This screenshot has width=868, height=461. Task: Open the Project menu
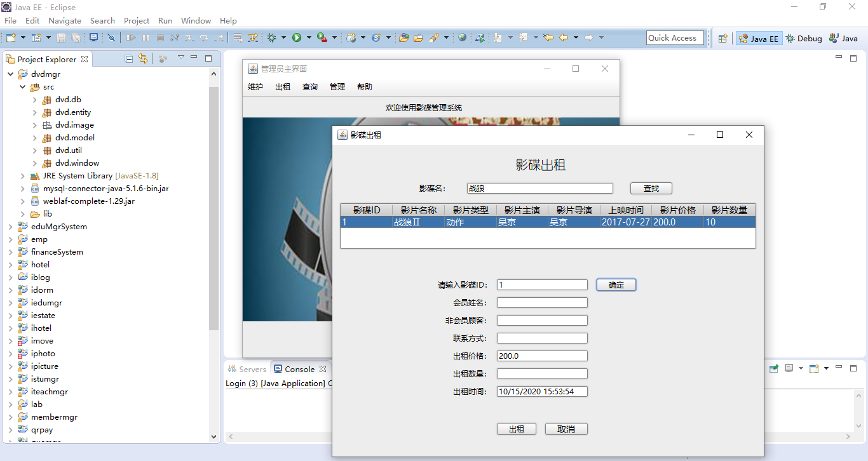[x=137, y=20]
